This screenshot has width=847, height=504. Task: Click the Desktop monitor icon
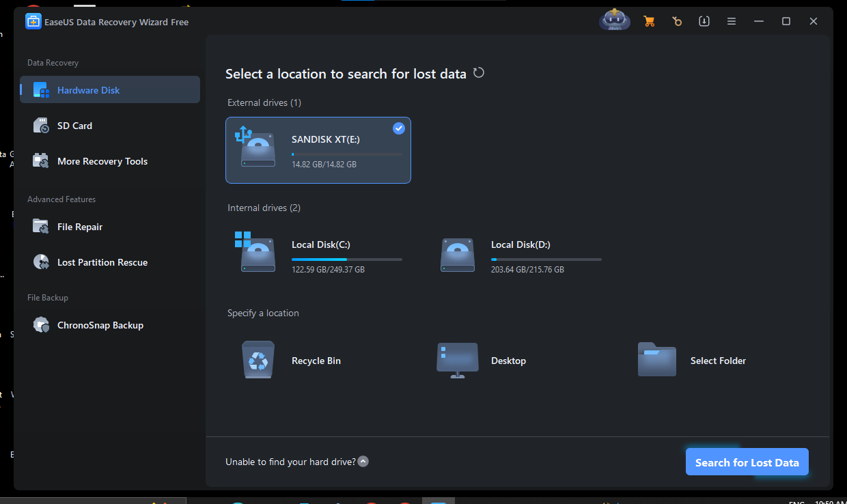point(457,361)
